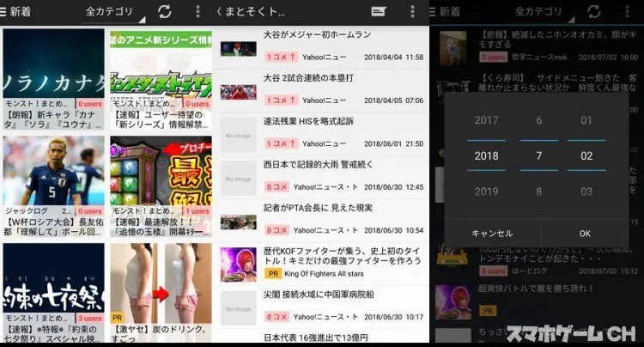Image resolution: width=644 pixels, height=347 pixels.
Task: Open 歴代KOFファイター PR advertisement
Action: pyautogui.click(x=321, y=264)
